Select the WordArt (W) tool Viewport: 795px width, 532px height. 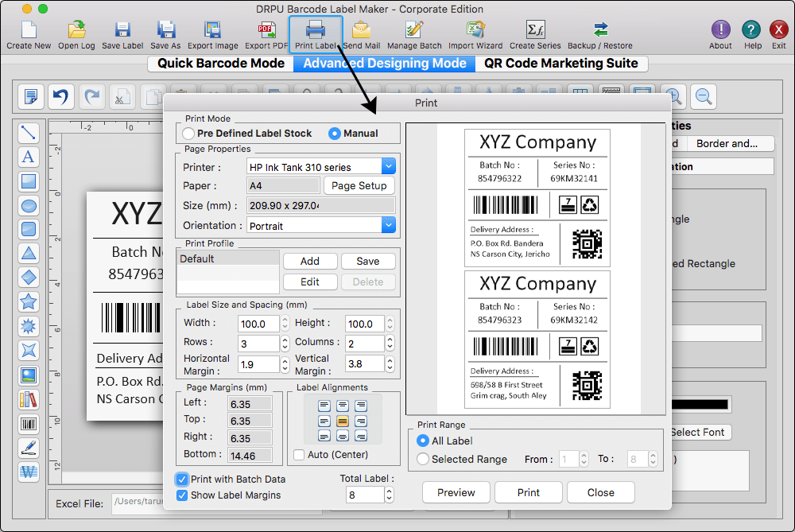pos(29,472)
